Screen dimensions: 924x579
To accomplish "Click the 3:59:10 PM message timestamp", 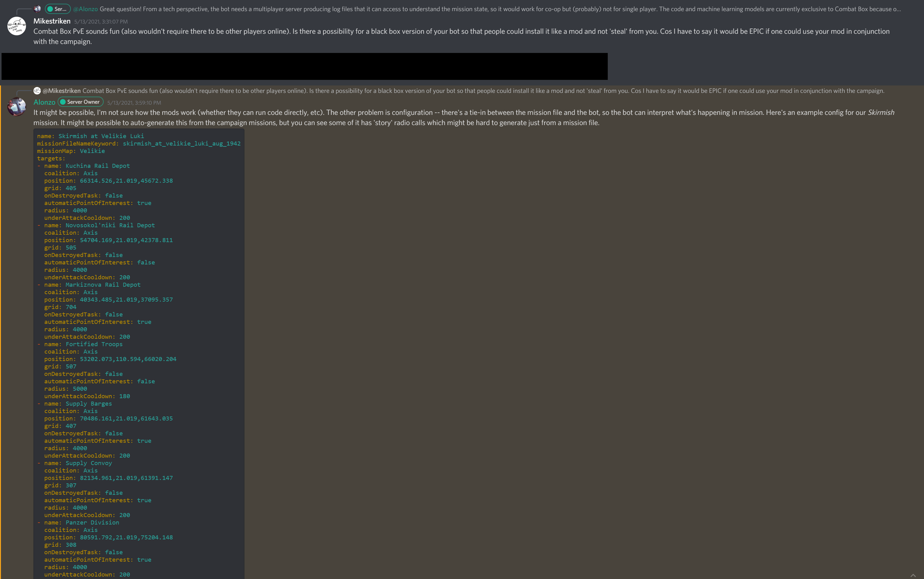I will (134, 102).
